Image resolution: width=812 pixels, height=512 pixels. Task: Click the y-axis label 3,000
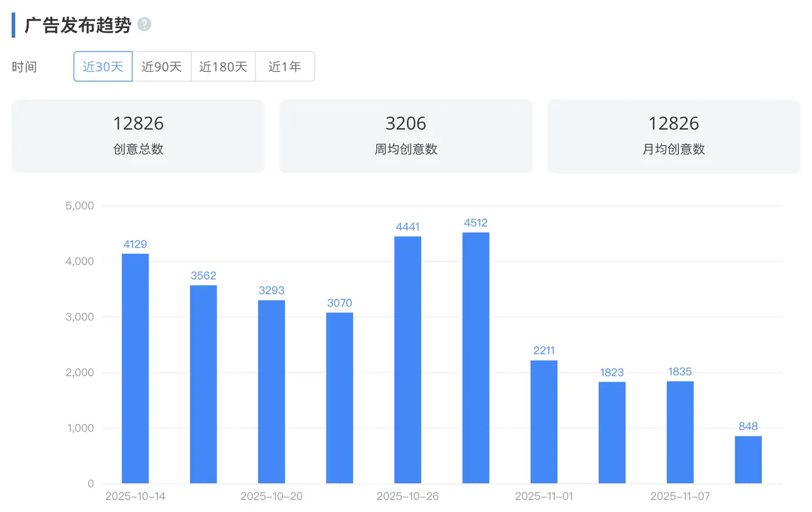pyautogui.click(x=80, y=317)
